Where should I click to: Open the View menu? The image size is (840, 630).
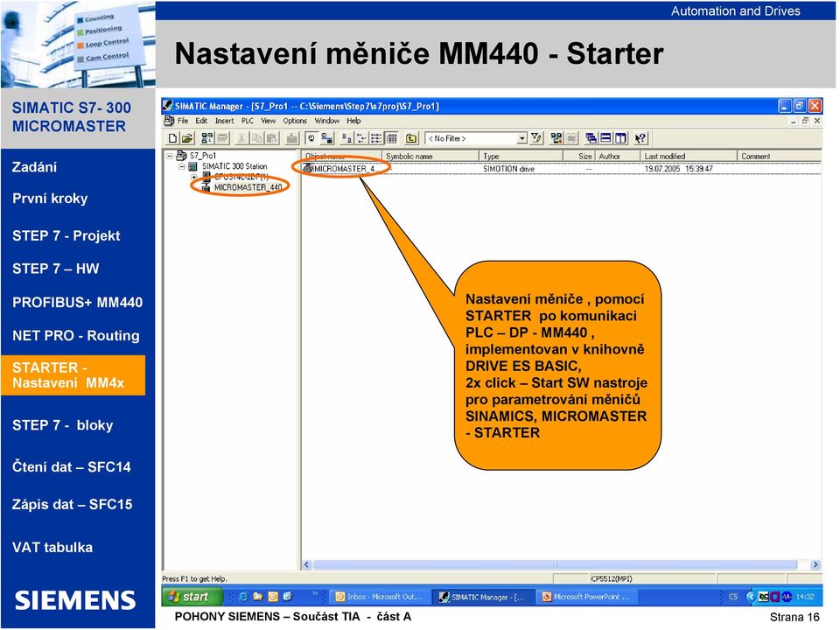pos(269,121)
